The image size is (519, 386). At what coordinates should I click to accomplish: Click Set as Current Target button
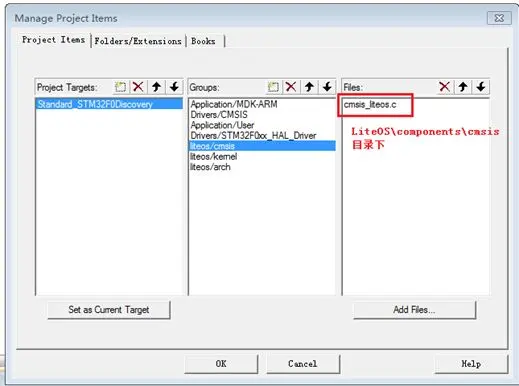[109, 310]
